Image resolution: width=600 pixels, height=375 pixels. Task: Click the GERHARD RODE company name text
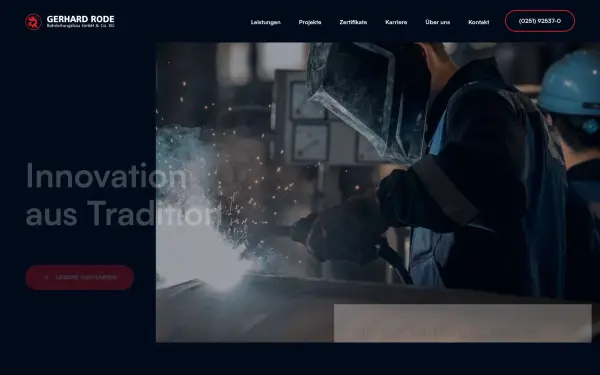tap(80, 19)
